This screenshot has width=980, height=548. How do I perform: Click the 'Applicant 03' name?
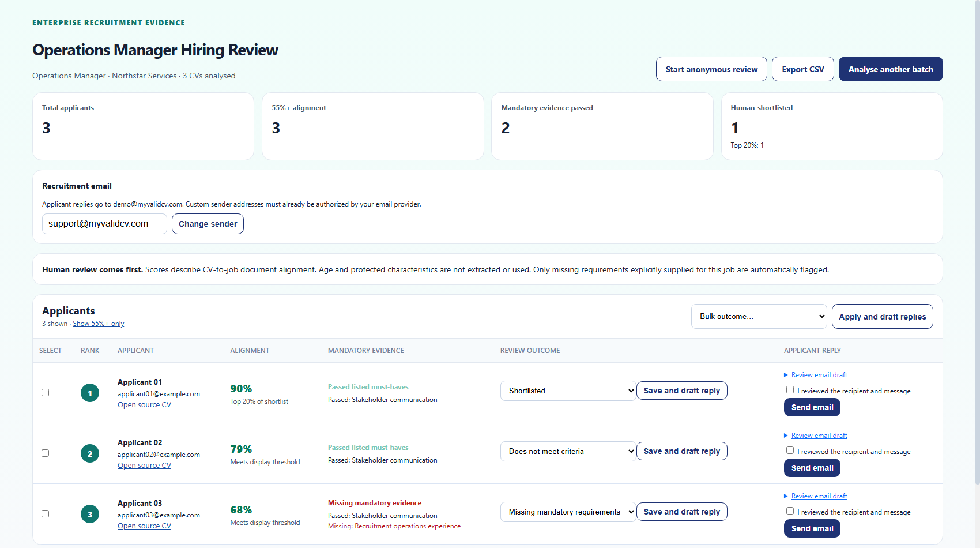pyautogui.click(x=140, y=503)
